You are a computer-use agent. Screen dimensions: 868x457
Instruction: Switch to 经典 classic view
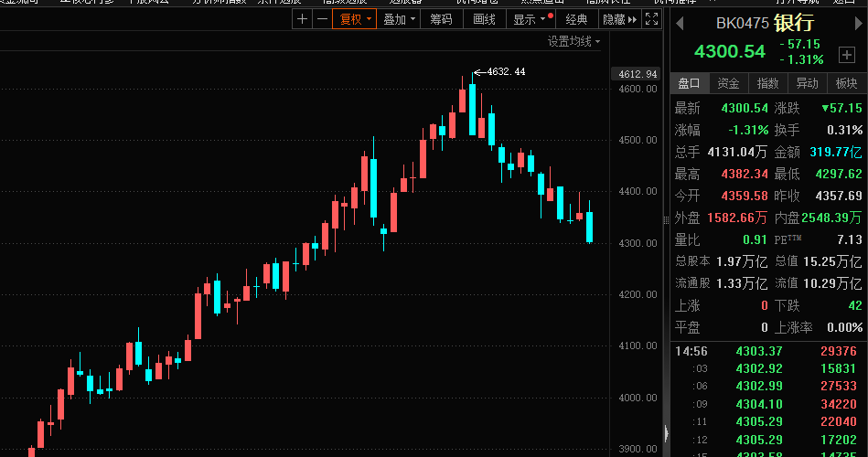(x=576, y=19)
